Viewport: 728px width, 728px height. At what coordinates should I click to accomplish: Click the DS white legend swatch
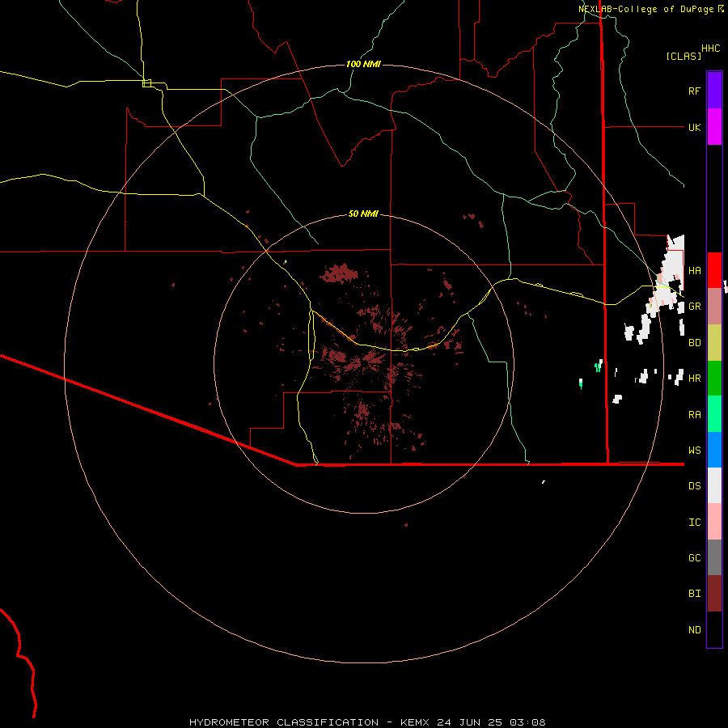point(714,485)
